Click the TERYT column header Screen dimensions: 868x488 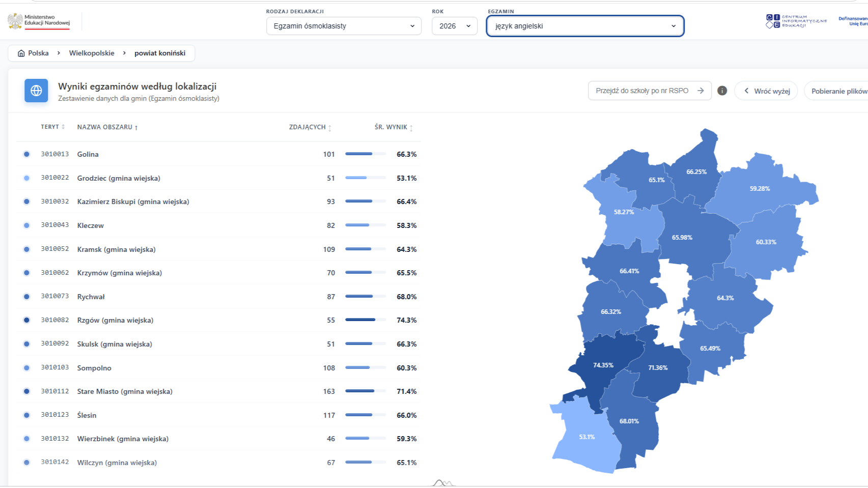(50, 127)
